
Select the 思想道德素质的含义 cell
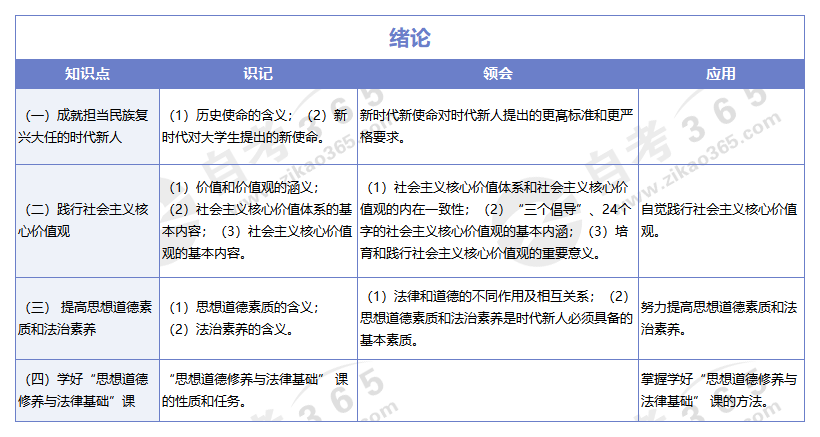pos(257,318)
